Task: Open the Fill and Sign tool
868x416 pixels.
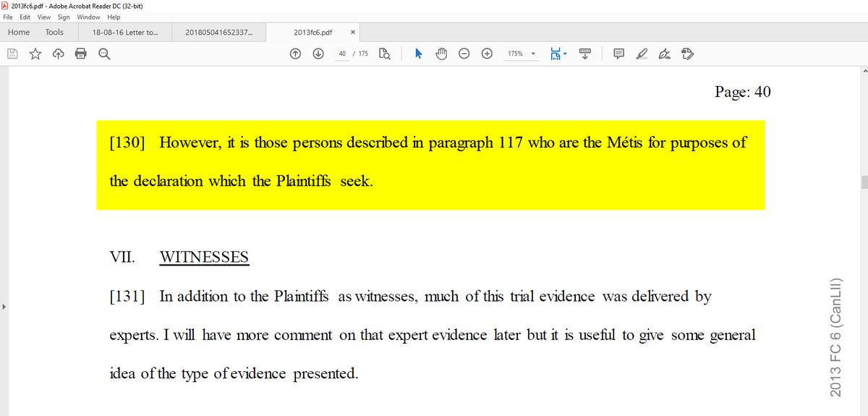Action: (x=664, y=54)
